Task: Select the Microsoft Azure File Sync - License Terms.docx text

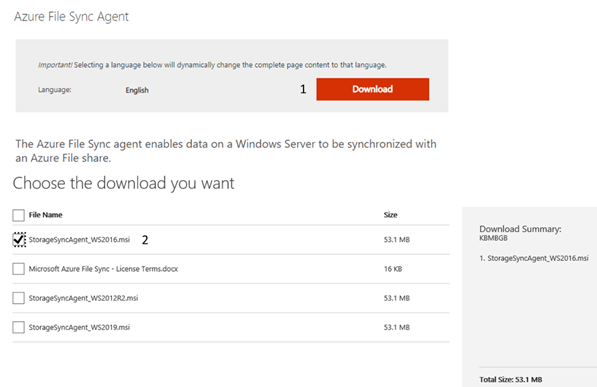Action: pos(103,269)
